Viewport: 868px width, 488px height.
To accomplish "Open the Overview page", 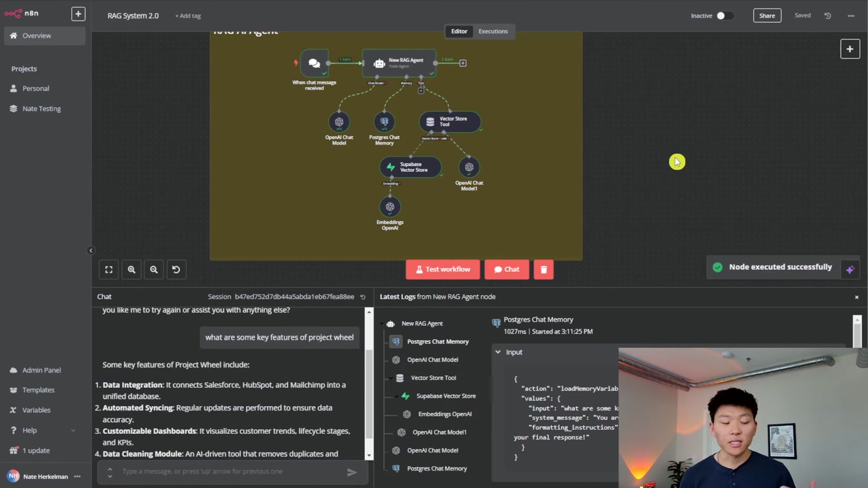I will pyautogui.click(x=45, y=36).
